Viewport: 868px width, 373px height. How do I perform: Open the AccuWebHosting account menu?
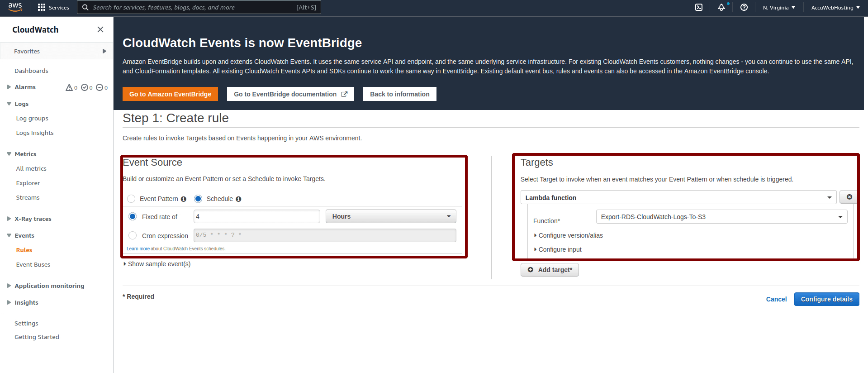[x=835, y=7]
